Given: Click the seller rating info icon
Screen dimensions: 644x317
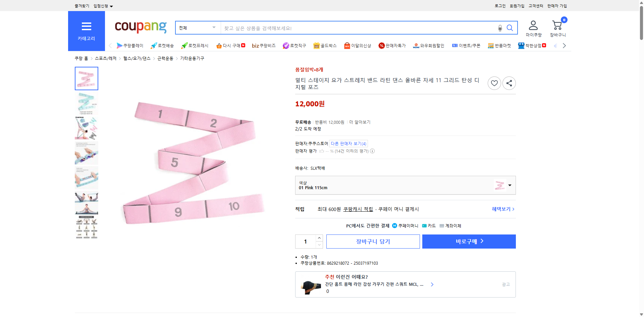Looking at the screenshot, I should click(372, 151).
